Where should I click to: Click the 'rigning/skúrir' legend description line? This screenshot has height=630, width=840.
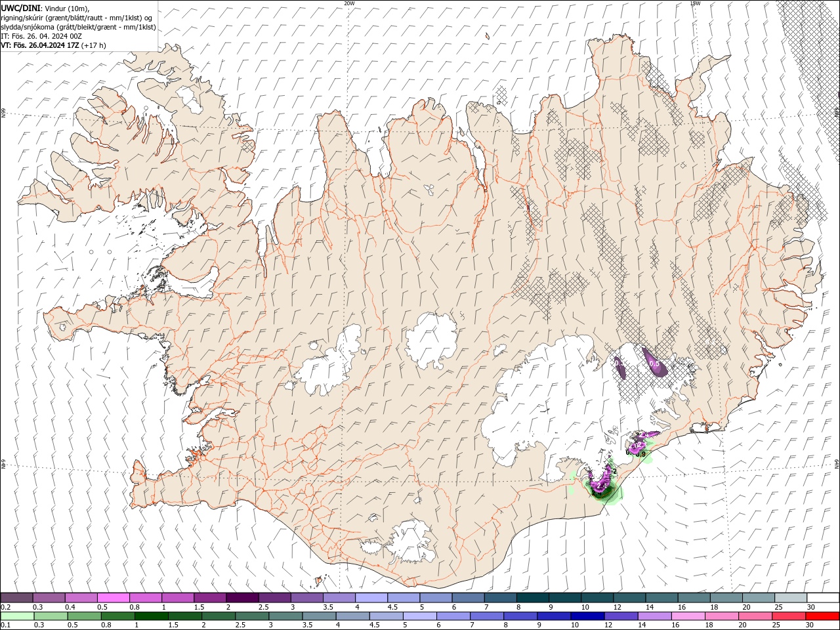[x=77, y=17]
